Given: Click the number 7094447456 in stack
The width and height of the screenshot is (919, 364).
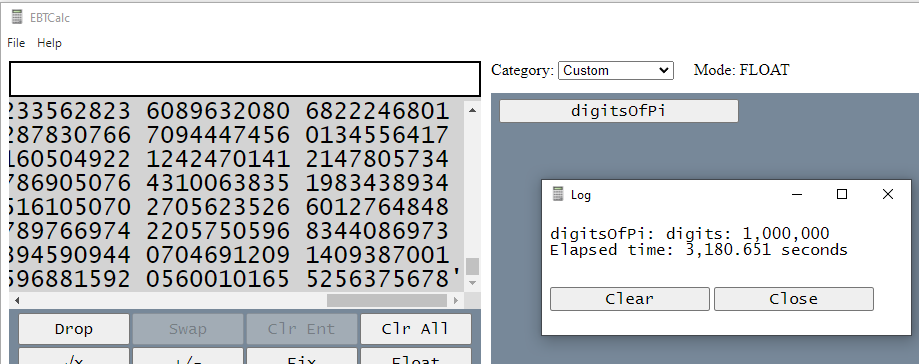Looking at the screenshot, I should [x=218, y=135].
